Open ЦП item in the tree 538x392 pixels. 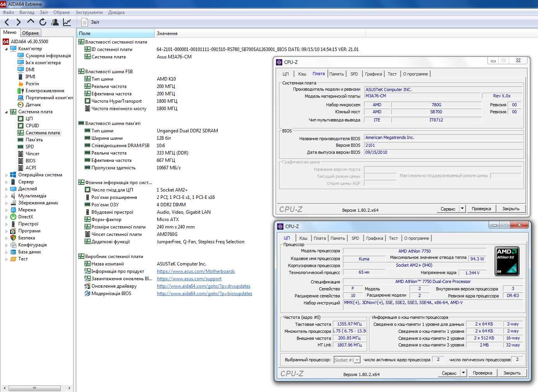pos(29,118)
